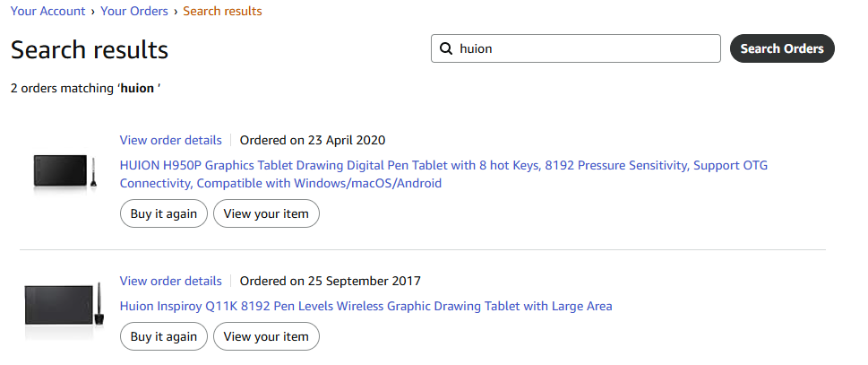Image resolution: width=868 pixels, height=365 pixels.
Task: Click the Search results breadcrumb label
Action: tap(222, 11)
